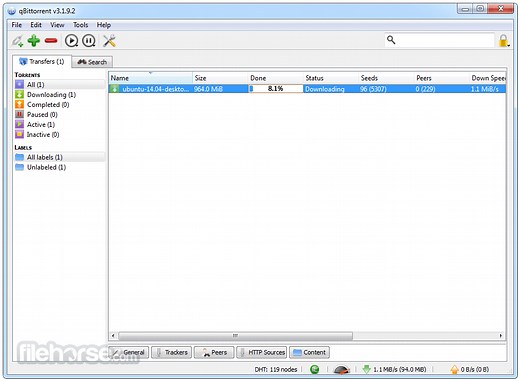Open the Content properties tab
This screenshot has height=381, width=520.
click(x=309, y=352)
